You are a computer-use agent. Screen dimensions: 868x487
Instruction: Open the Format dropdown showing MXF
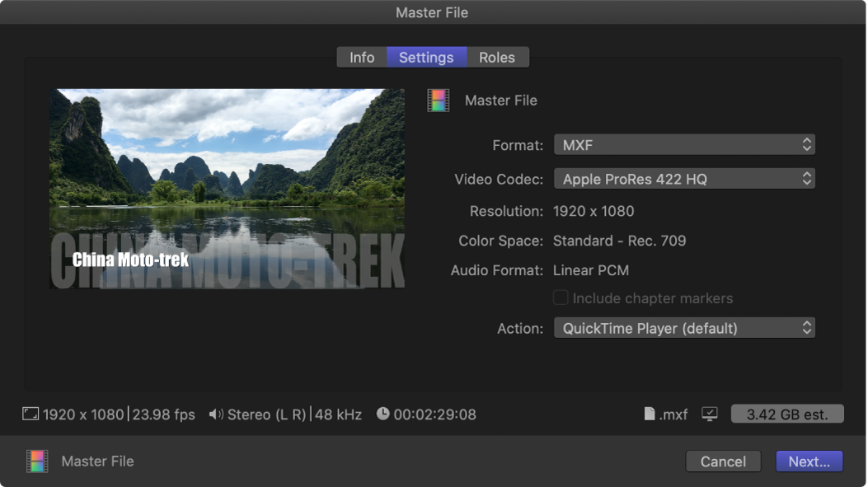684,145
